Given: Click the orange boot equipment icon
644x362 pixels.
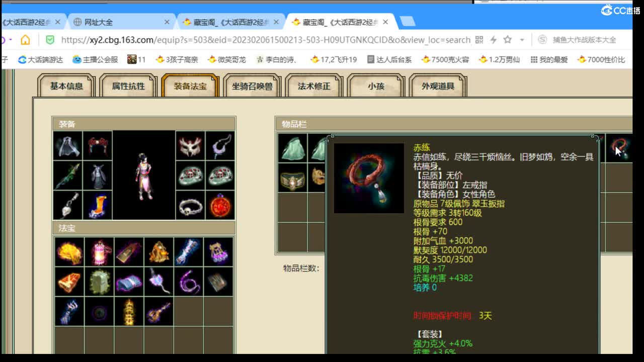Looking at the screenshot, I should [x=98, y=205].
